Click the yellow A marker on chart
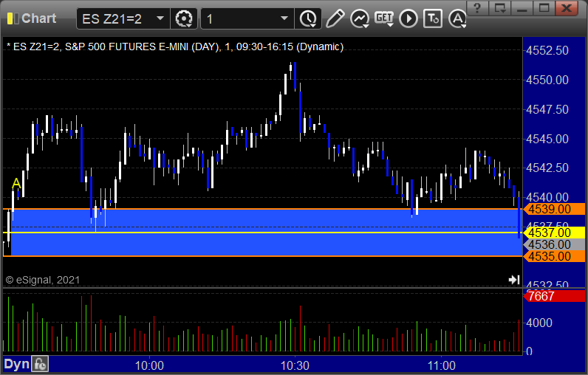This screenshot has width=588, height=375. tap(16, 184)
